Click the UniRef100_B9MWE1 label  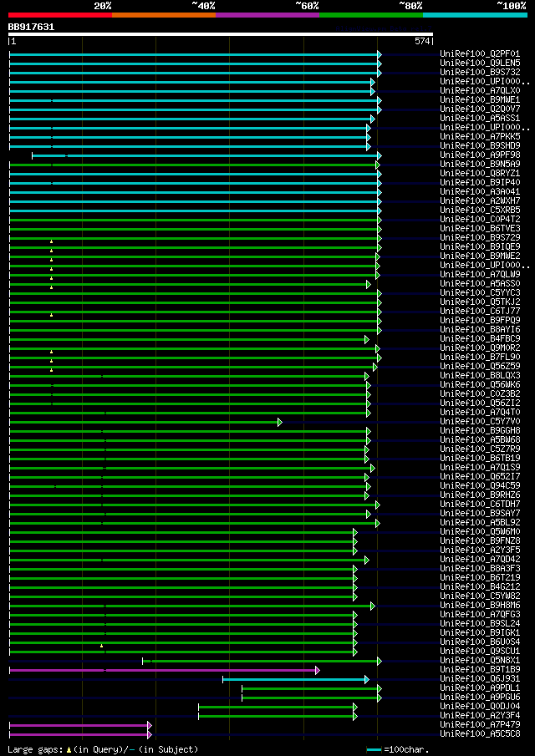click(480, 99)
